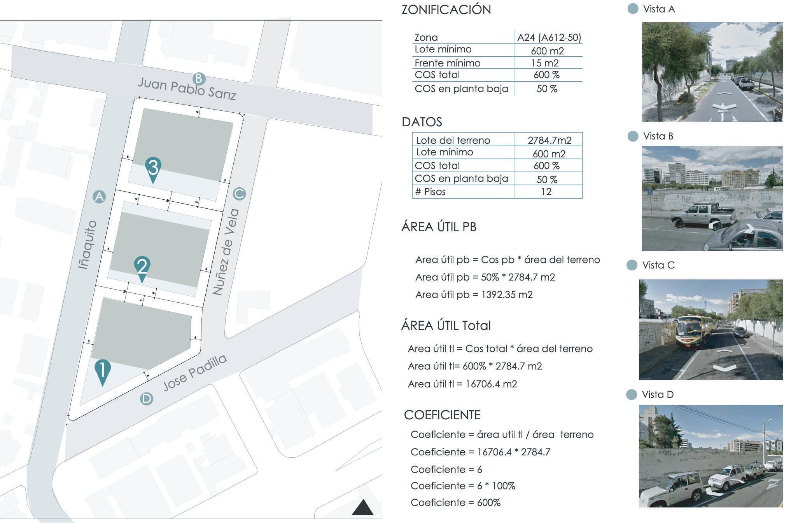Select viewpoint marker C on Nuñez de Vela
This screenshot has width=812, height=523.
(239, 194)
